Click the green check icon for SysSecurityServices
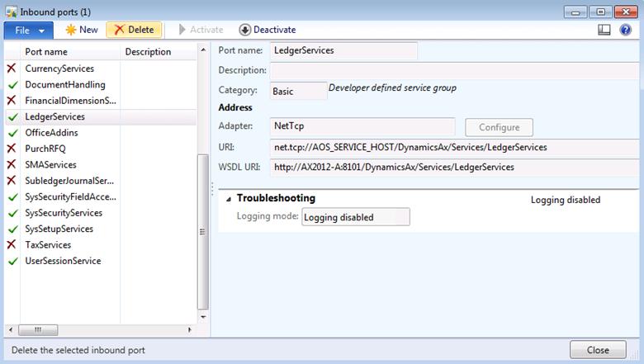644x364 pixels. coord(12,213)
